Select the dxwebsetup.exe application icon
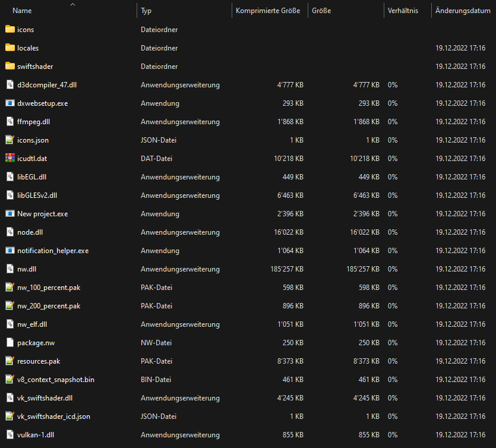This screenshot has height=448, width=496. point(10,103)
